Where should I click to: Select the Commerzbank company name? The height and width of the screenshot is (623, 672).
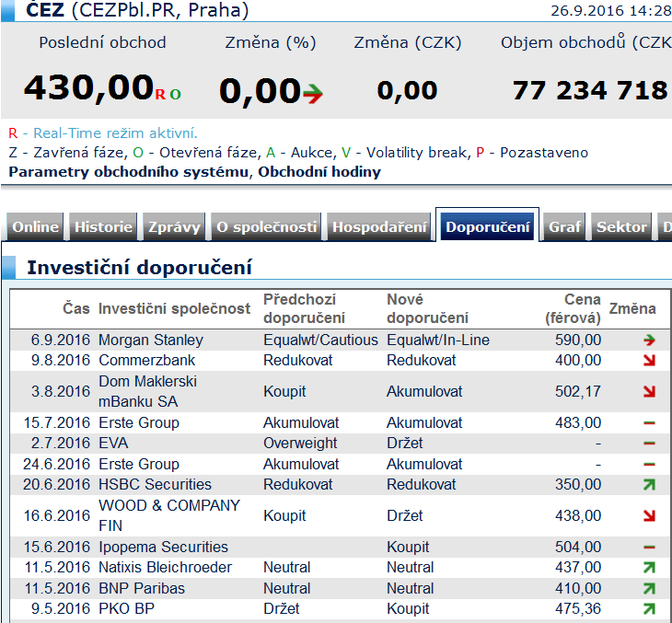146,361
